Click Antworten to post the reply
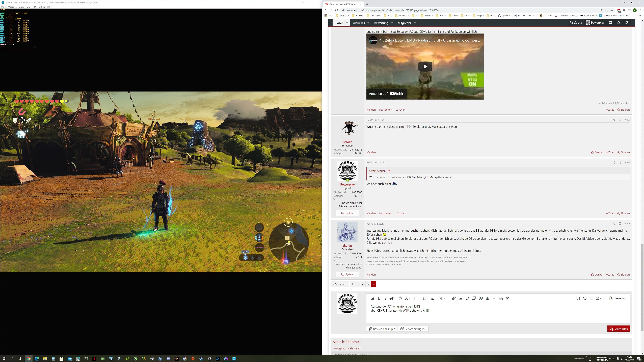 click(x=619, y=329)
